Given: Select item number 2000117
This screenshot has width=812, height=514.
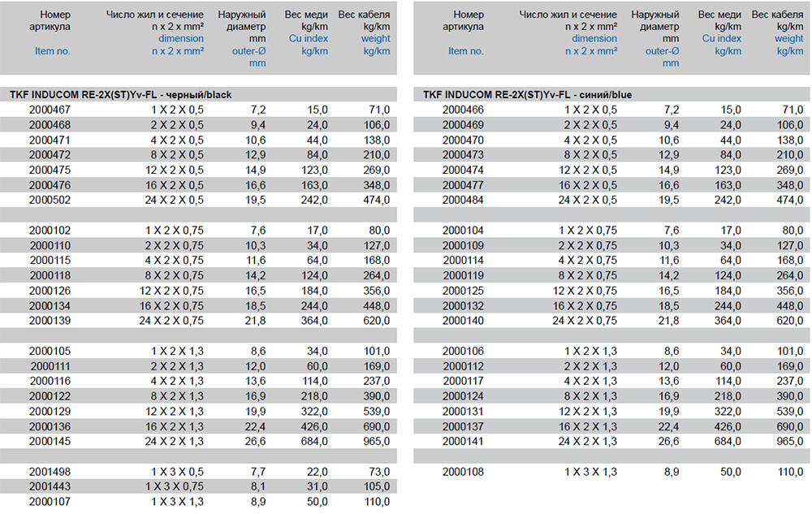Looking at the screenshot, I should (463, 381).
